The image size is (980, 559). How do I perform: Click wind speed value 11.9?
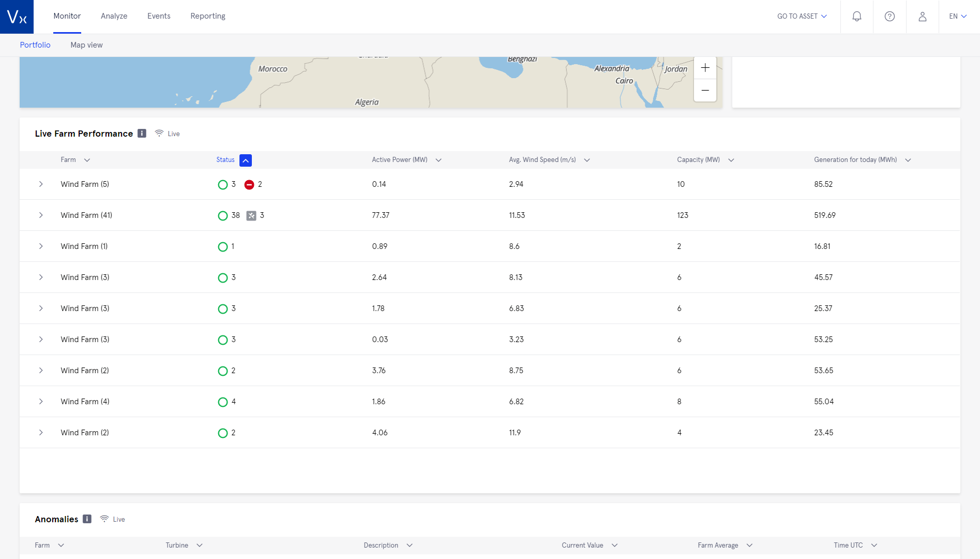(515, 433)
